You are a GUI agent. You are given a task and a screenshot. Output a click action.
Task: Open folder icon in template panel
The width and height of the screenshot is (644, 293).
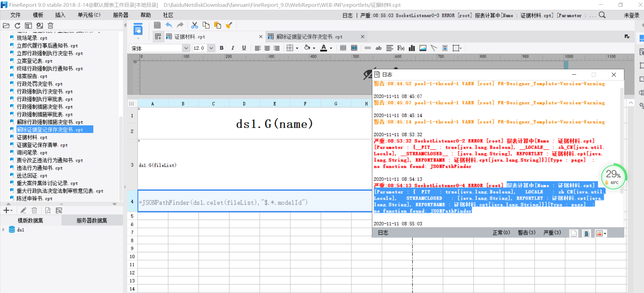coord(6,25)
